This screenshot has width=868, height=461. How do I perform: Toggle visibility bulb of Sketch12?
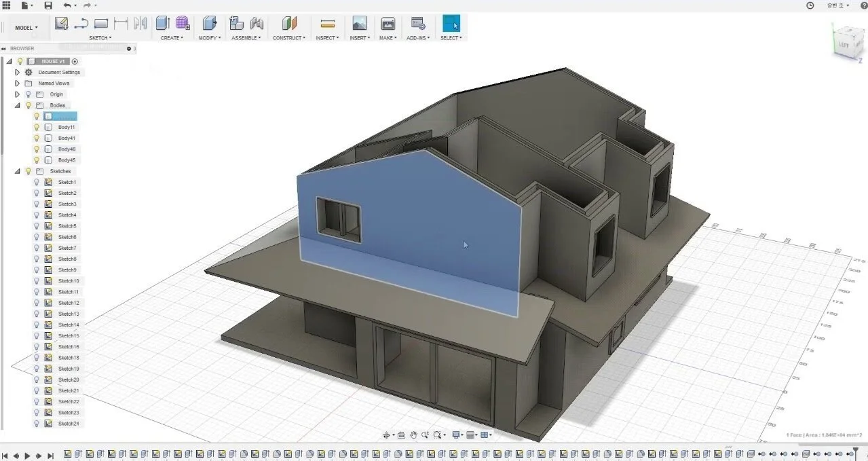(37, 303)
